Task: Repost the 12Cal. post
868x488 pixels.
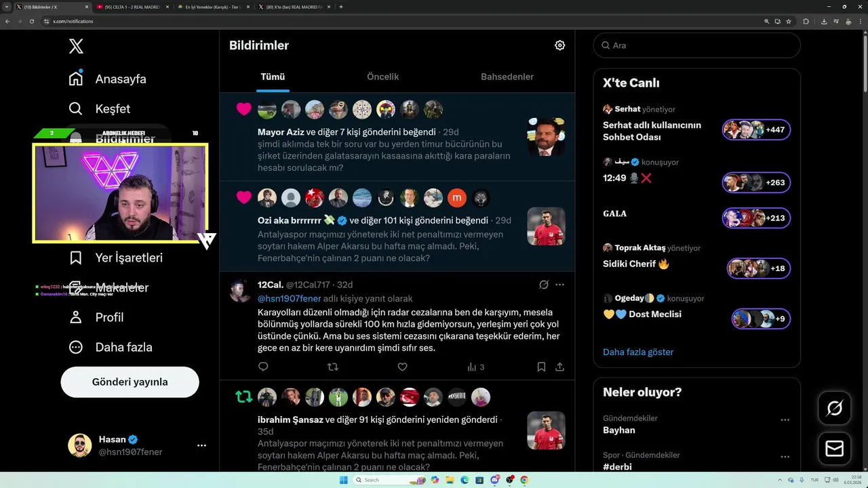Action: [x=333, y=367]
